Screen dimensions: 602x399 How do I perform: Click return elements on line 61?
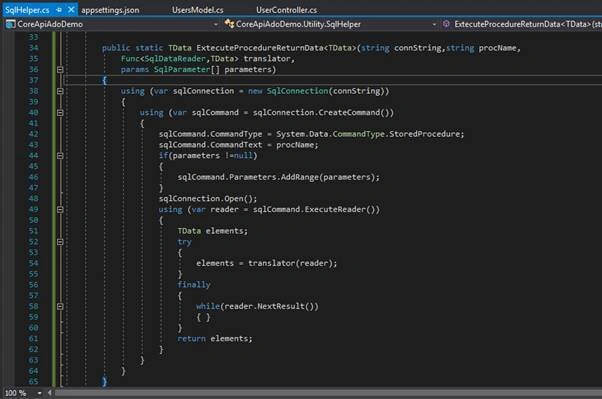pos(215,338)
